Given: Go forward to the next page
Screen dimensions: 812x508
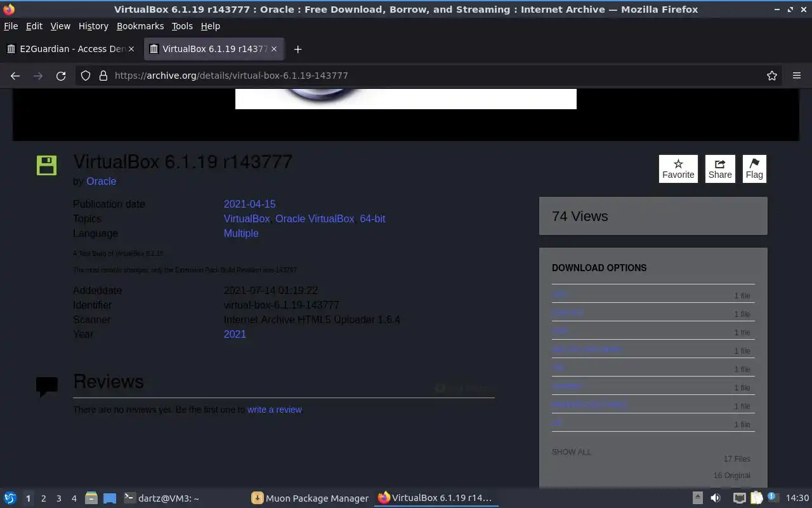Looking at the screenshot, I should coord(38,76).
